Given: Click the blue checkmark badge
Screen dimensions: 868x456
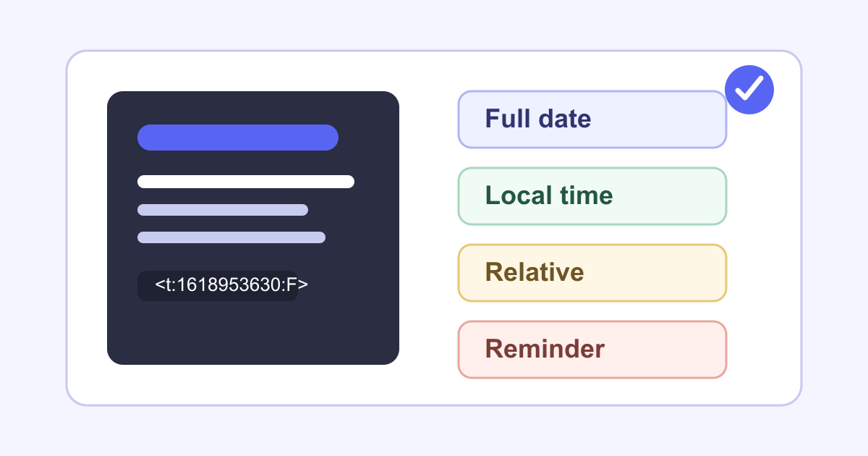Looking at the screenshot, I should point(749,90).
